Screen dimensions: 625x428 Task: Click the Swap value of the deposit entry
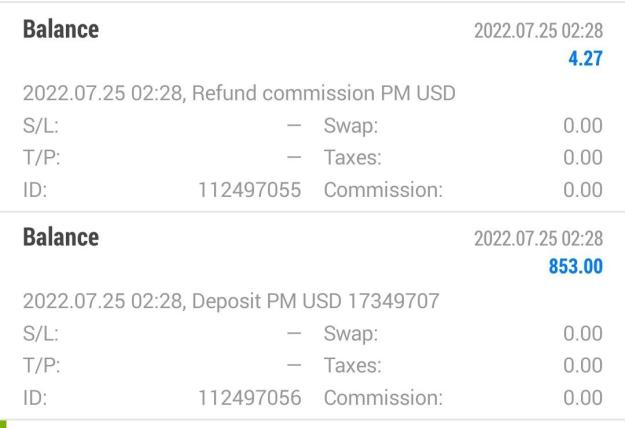click(583, 334)
